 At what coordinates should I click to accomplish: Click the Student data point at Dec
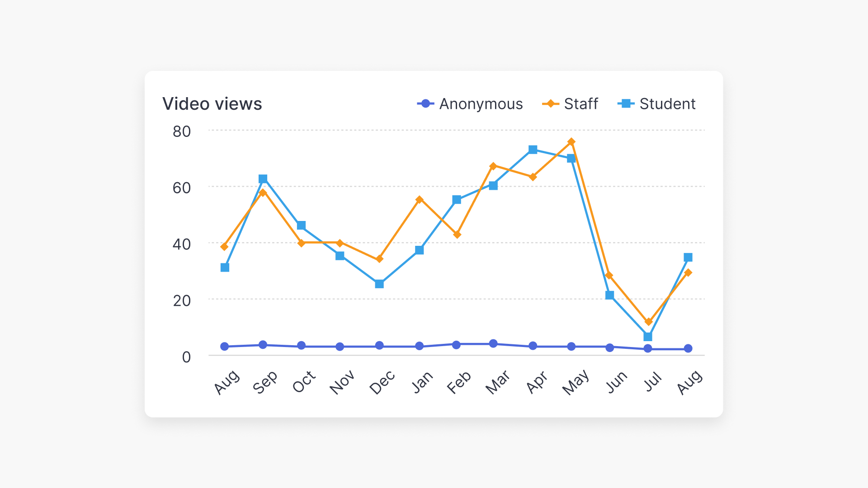378,283
